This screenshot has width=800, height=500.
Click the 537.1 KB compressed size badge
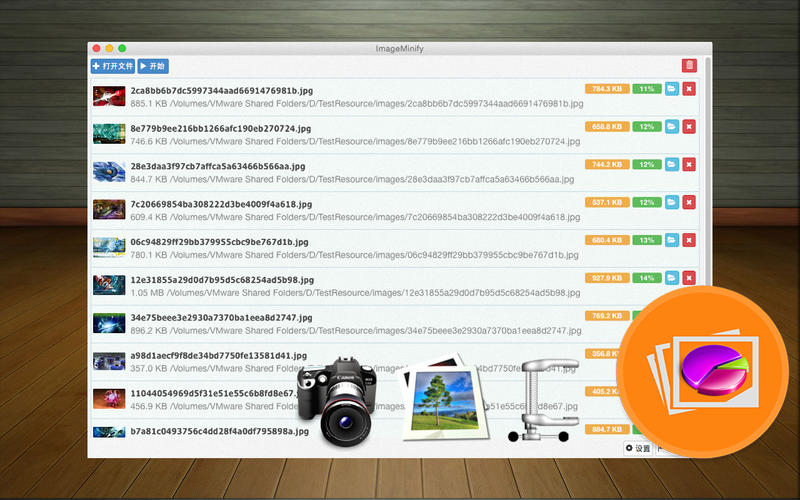coord(607,202)
